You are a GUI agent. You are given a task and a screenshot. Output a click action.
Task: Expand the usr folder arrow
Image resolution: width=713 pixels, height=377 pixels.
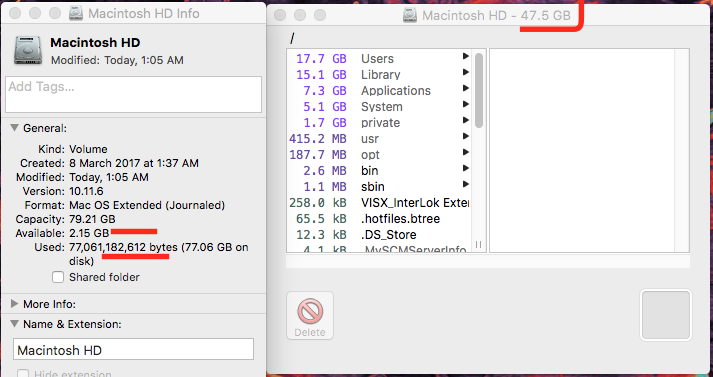click(x=466, y=136)
